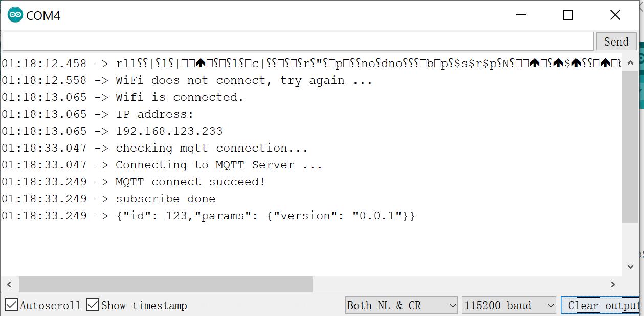Click the Send button
Image resolution: width=644 pixels, height=316 pixels.
pos(616,41)
